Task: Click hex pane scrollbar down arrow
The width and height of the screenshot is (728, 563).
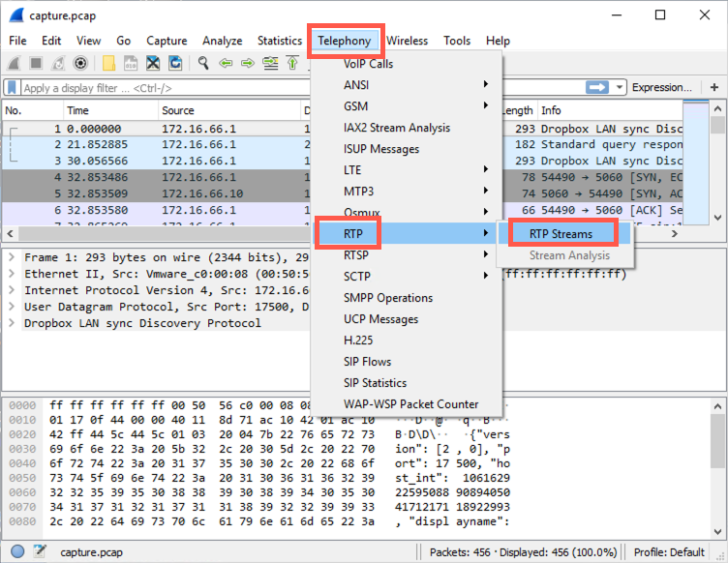Action: [x=717, y=531]
